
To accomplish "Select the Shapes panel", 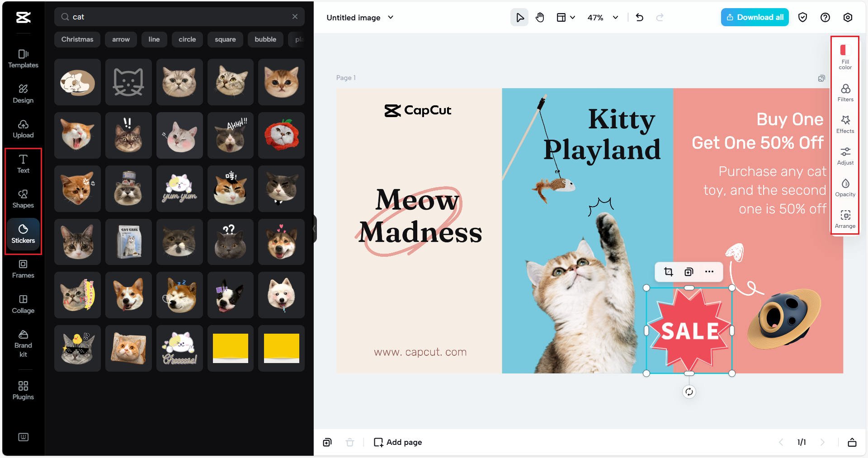I will [x=23, y=198].
